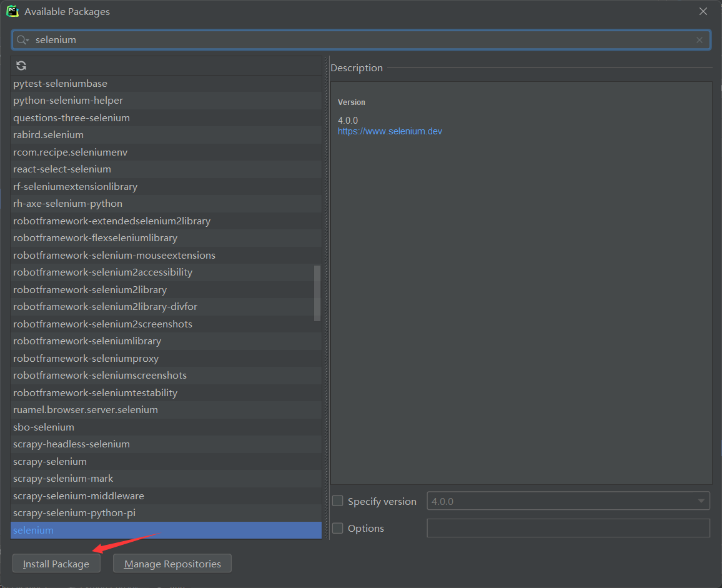Select pytest-seleniumbase from the list
Screen dimensions: 722x588
point(60,83)
